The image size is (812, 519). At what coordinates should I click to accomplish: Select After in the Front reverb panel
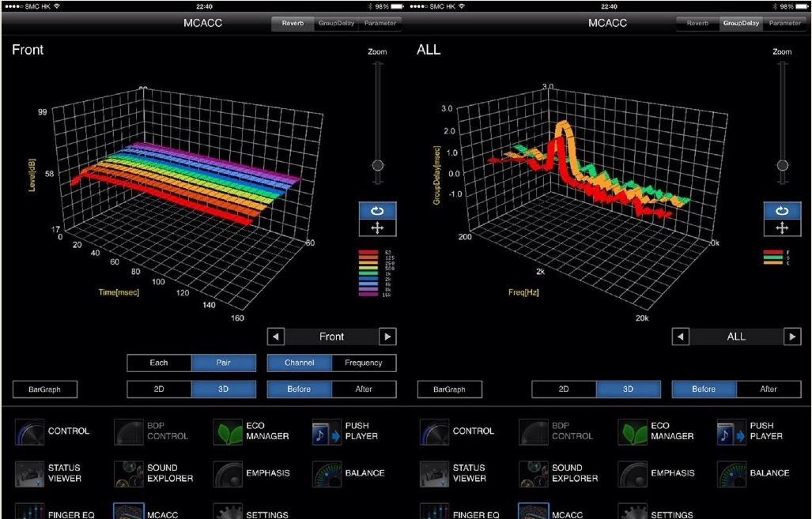364,389
